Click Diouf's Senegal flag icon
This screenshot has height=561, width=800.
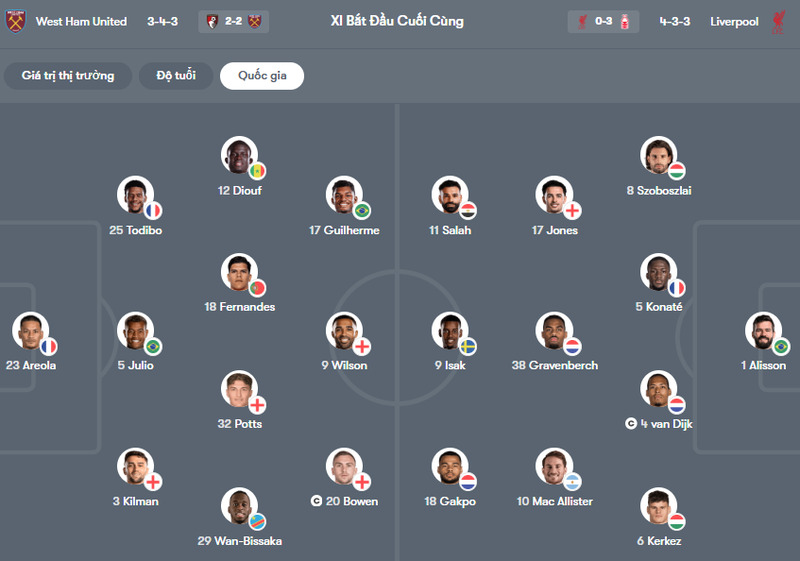click(x=257, y=171)
